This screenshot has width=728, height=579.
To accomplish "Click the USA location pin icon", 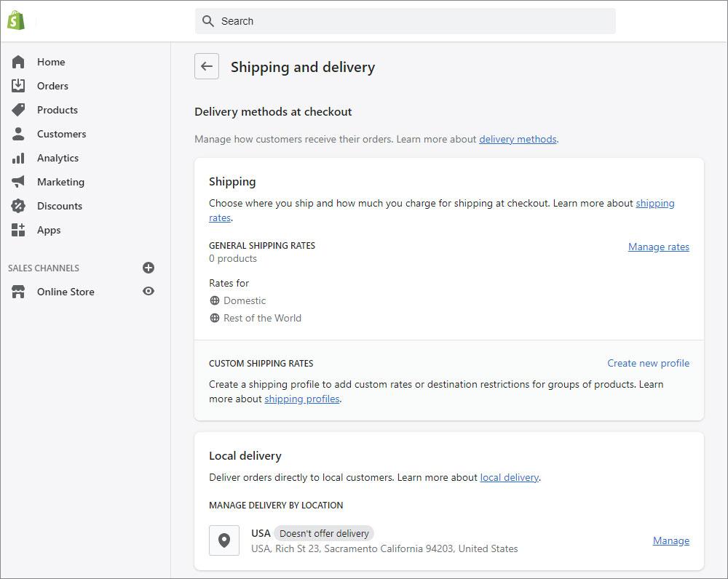I will coord(224,540).
